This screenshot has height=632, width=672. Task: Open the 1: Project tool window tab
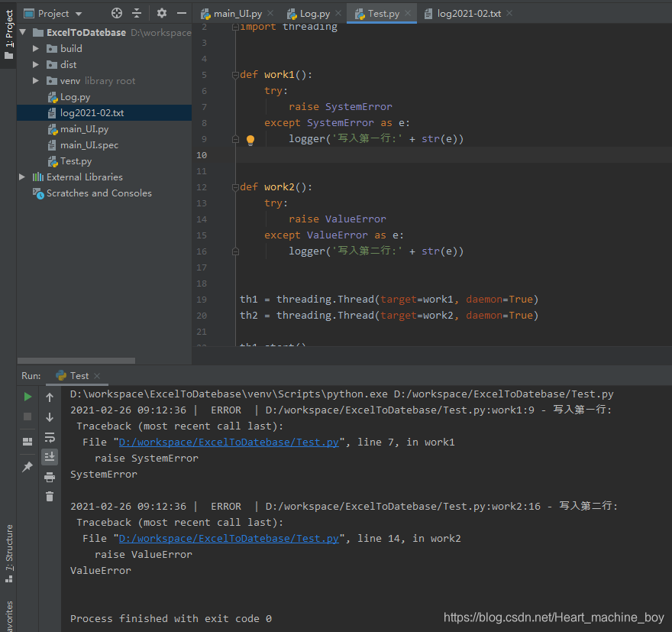pyautogui.click(x=8, y=34)
